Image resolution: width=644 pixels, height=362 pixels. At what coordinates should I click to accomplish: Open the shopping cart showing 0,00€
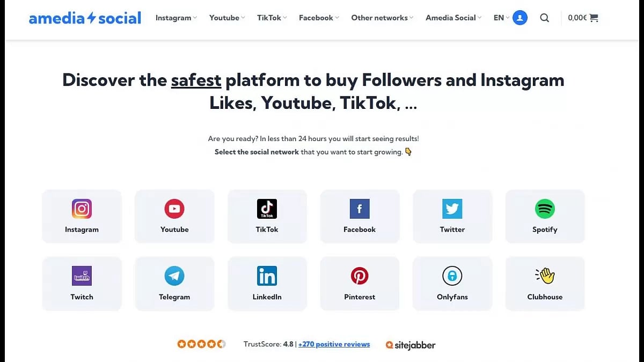(583, 18)
